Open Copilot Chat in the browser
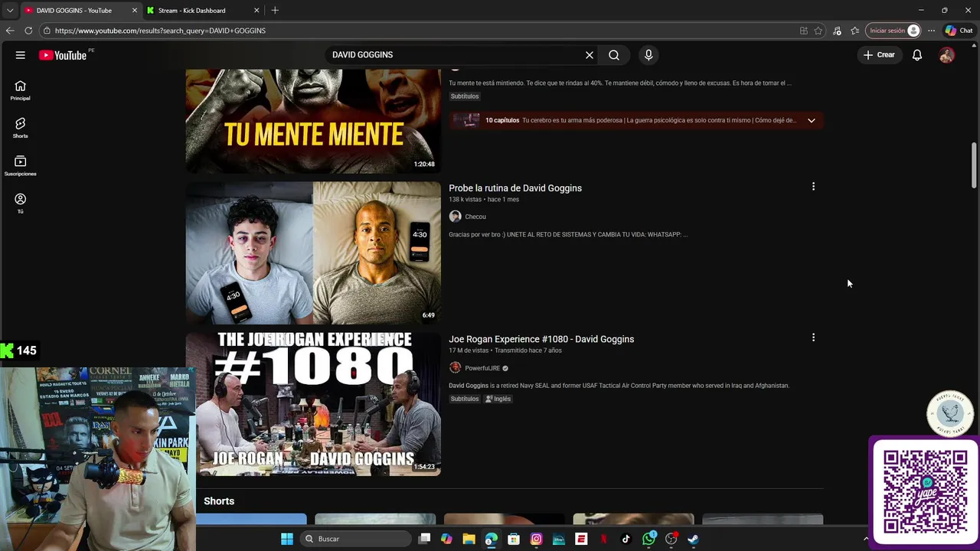 click(x=959, y=31)
